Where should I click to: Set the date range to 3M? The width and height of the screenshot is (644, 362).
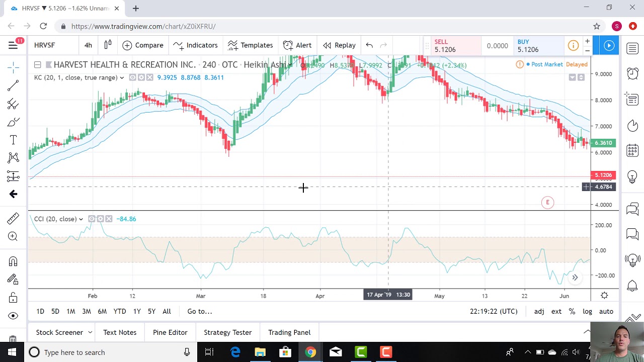click(87, 312)
